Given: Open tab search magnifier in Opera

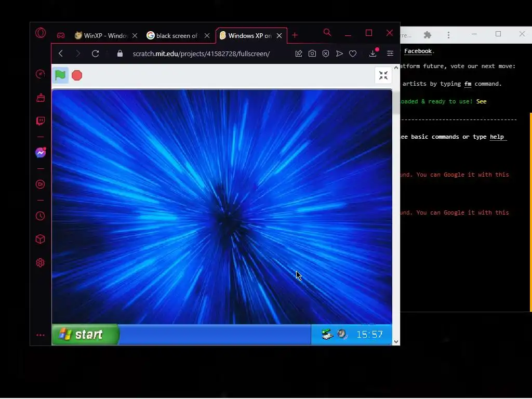Looking at the screenshot, I should click(x=327, y=33).
